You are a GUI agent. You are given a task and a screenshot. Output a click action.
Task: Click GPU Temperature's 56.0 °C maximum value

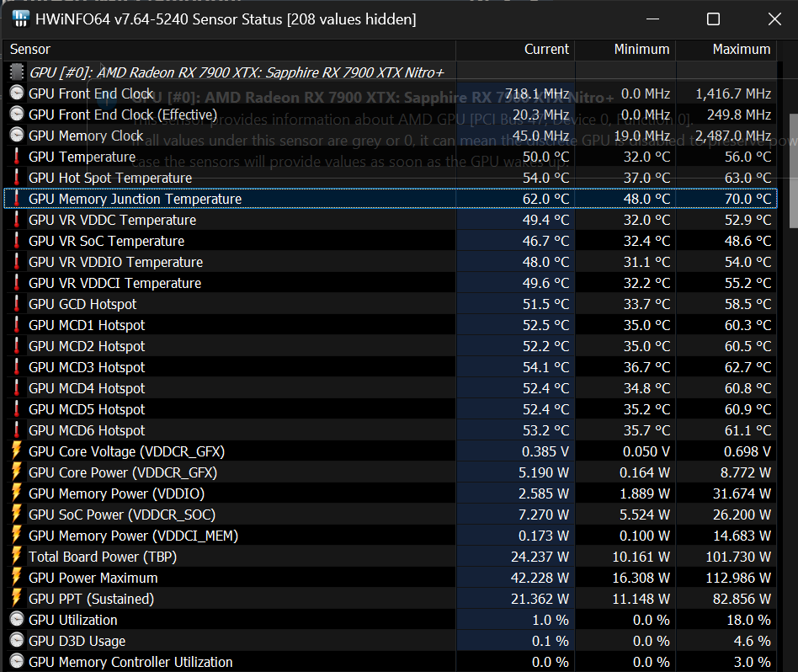tap(748, 157)
